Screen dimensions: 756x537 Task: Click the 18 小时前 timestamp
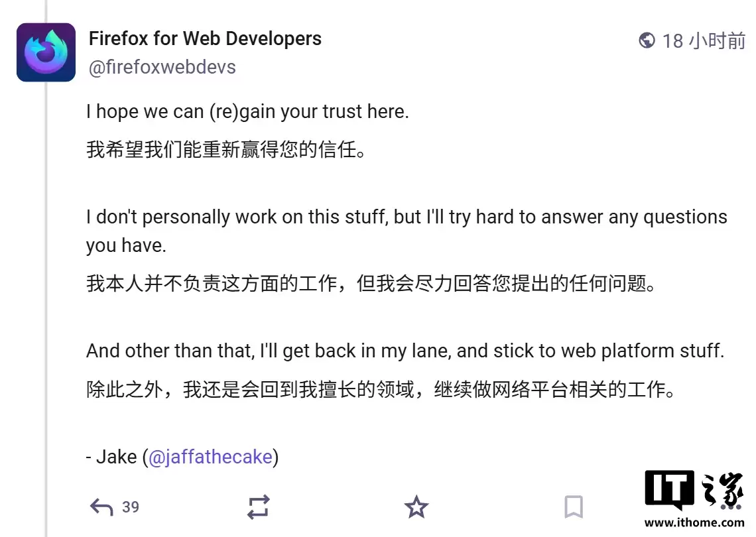pos(703,40)
